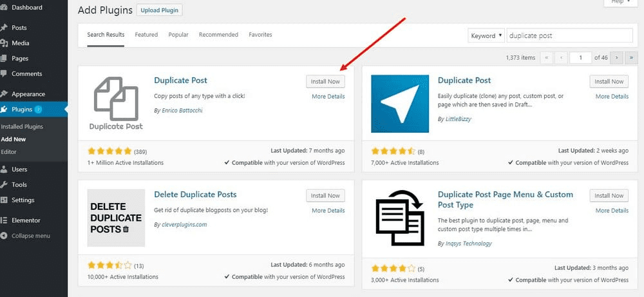Open Duplicate Post Page Menu plugin thumbnail
The image size is (644, 297).
pyautogui.click(x=400, y=218)
